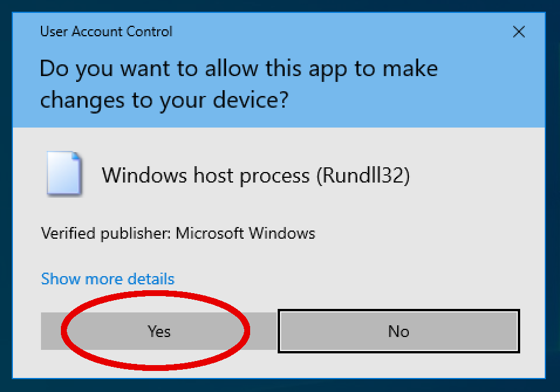Viewport: 560px width, 392px height.
Task: Click empty blue header area beside the title
Action: click(339, 32)
